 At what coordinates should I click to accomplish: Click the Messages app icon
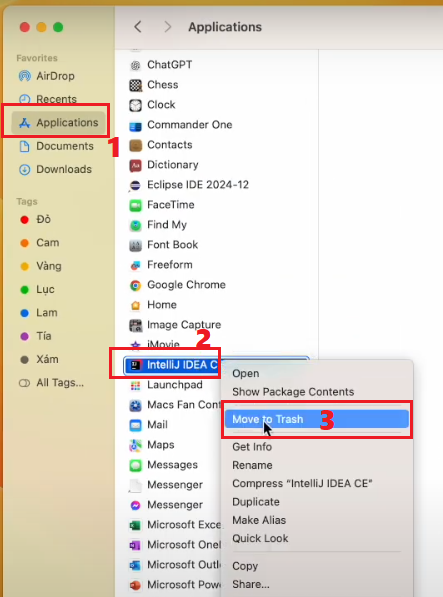click(135, 465)
